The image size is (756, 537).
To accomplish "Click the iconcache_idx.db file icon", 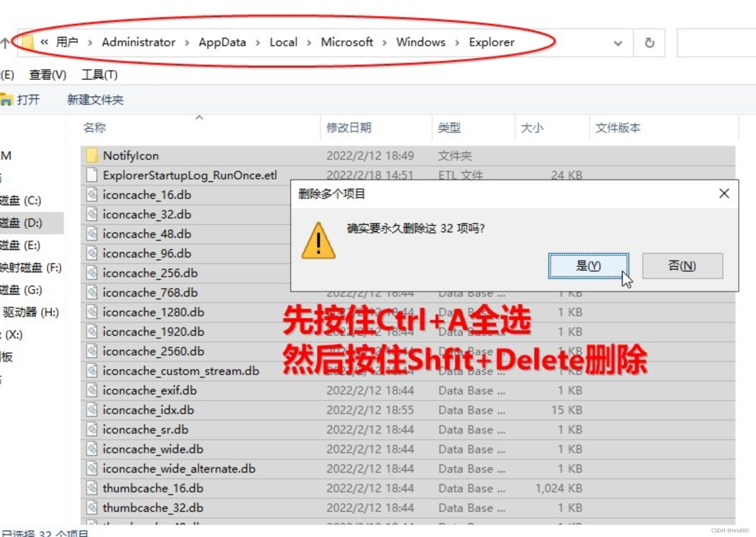I will (92, 410).
